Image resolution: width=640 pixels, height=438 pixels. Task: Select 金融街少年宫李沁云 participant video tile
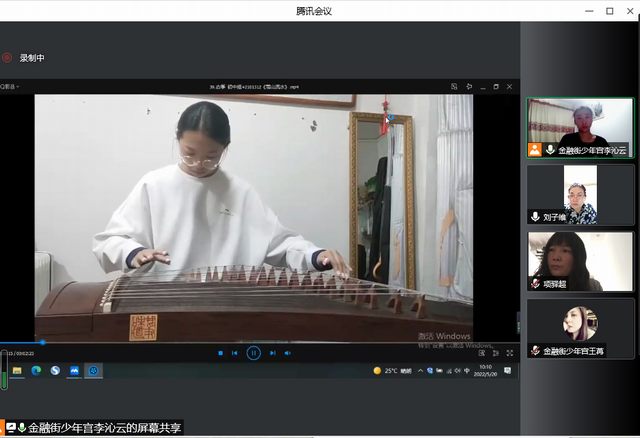[x=580, y=128]
